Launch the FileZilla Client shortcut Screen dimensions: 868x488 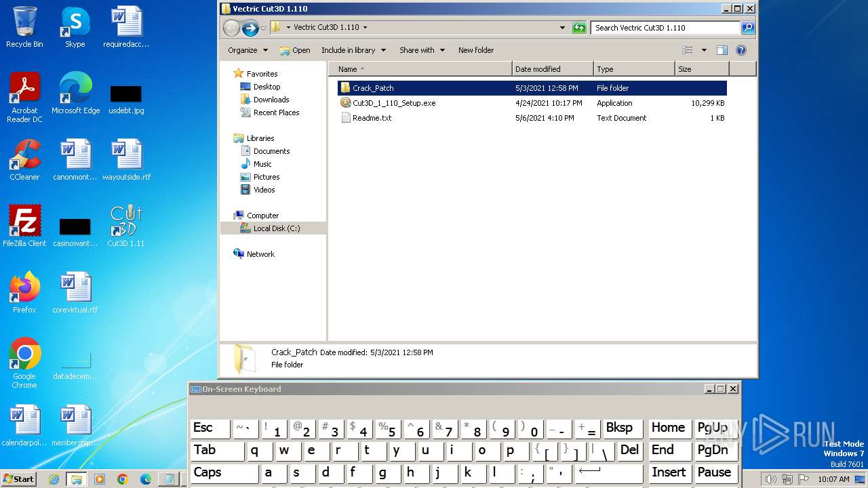24,226
